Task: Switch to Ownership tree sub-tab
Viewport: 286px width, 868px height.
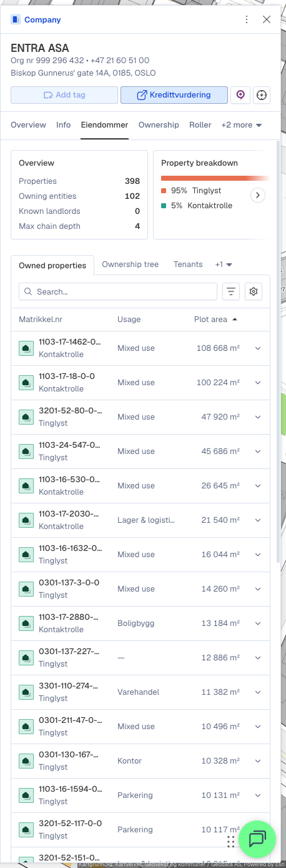Action: [x=131, y=265]
